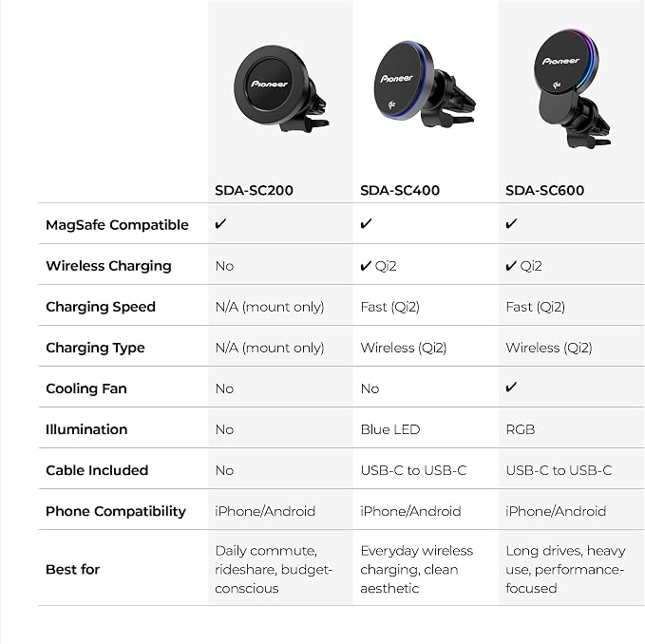Click the MagSafe checkmark for SDA-SC400
Viewport: 645px width, 644px height.
pos(366,224)
